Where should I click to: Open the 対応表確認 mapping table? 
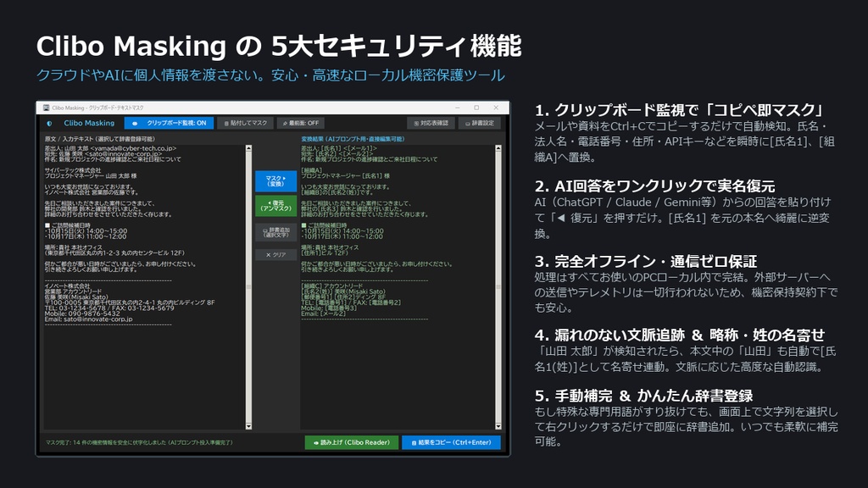click(x=431, y=123)
